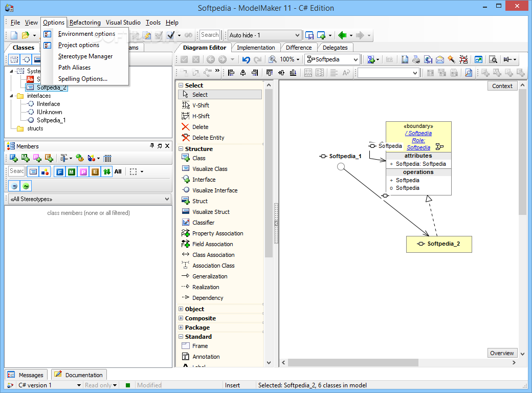Select IUnknown in the classes tree
532x393 pixels.
50,112
